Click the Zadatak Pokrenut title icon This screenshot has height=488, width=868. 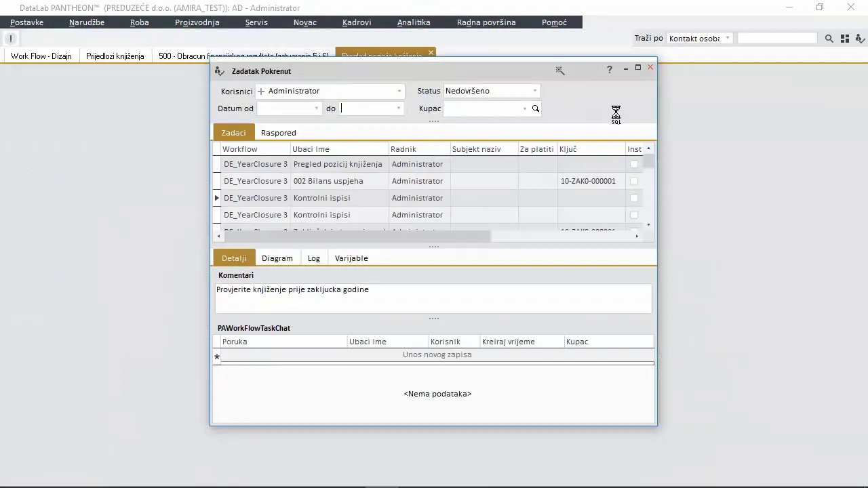[x=220, y=71]
